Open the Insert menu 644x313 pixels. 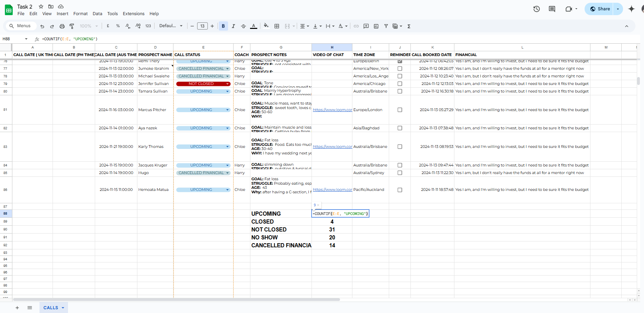(63, 14)
